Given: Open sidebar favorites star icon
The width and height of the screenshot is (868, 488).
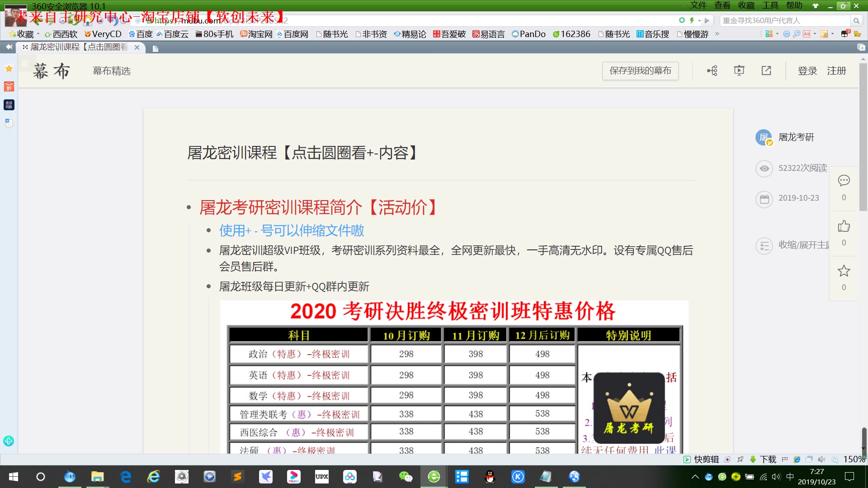Looking at the screenshot, I should (9, 69).
